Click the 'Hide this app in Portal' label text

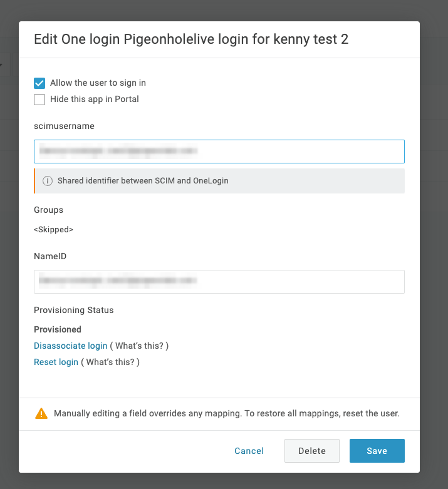(x=94, y=99)
